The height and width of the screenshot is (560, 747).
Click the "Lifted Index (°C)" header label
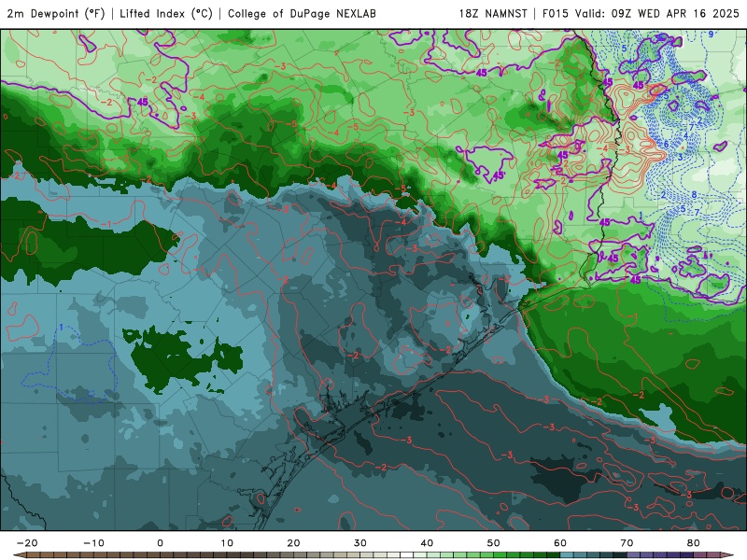[166, 14]
